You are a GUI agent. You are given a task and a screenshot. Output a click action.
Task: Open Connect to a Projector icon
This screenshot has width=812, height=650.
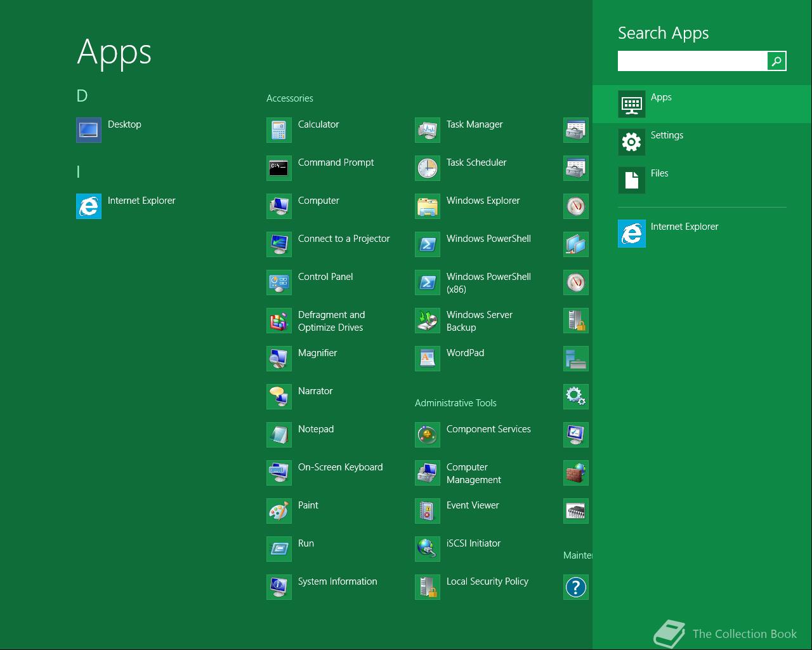279,244
